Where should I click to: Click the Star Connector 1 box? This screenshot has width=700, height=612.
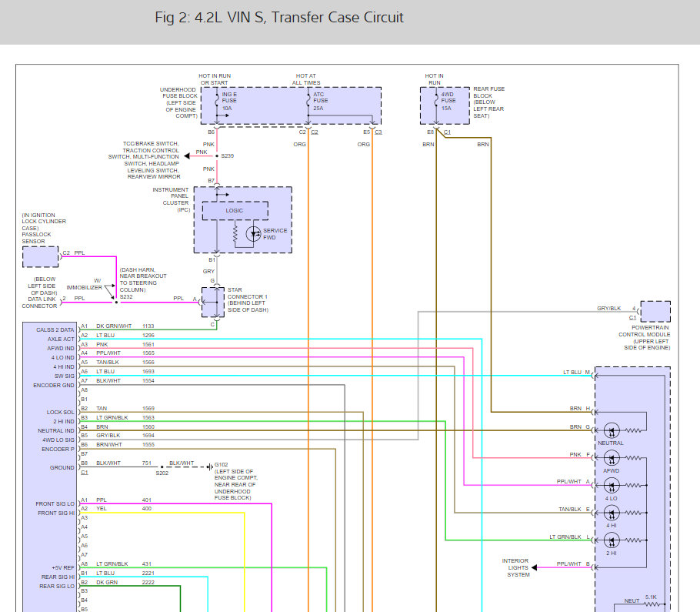click(x=213, y=303)
